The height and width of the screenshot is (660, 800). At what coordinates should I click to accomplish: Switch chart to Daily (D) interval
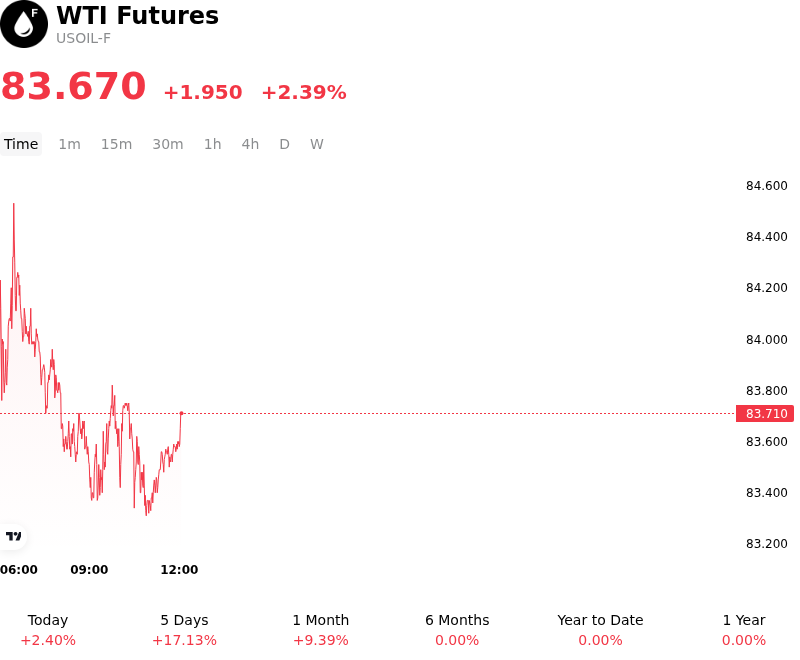coord(284,144)
